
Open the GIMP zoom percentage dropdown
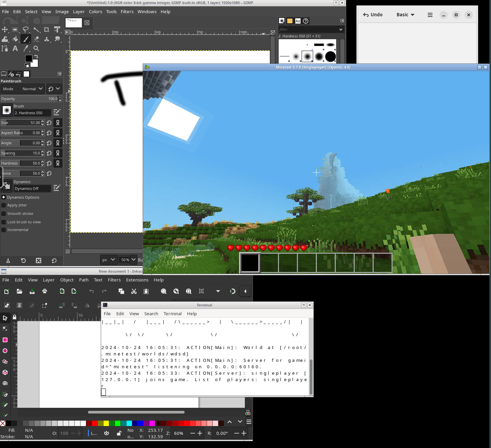[x=133, y=260]
